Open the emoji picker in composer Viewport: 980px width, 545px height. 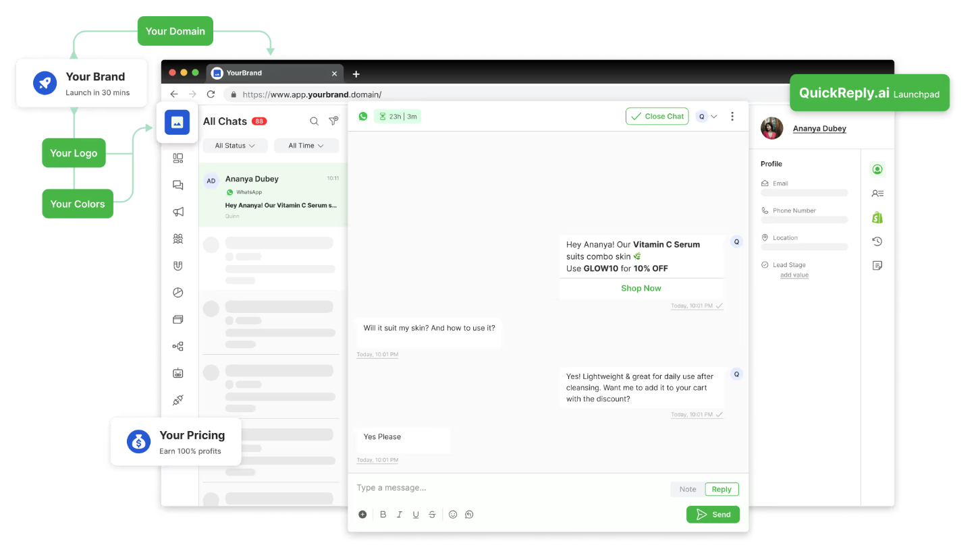coord(453,515)
